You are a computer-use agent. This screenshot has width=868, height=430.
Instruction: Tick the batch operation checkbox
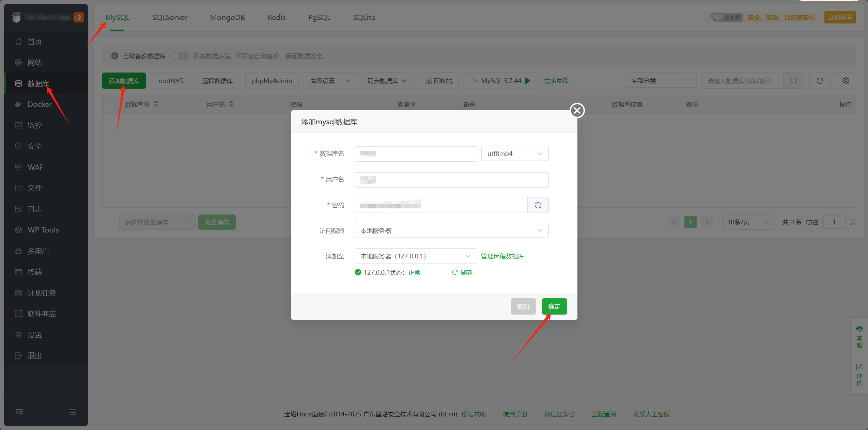111,222
